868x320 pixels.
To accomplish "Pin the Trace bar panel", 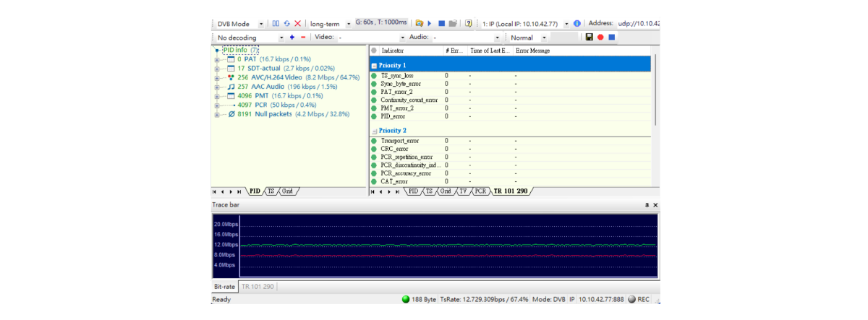I will coord(647,205).
